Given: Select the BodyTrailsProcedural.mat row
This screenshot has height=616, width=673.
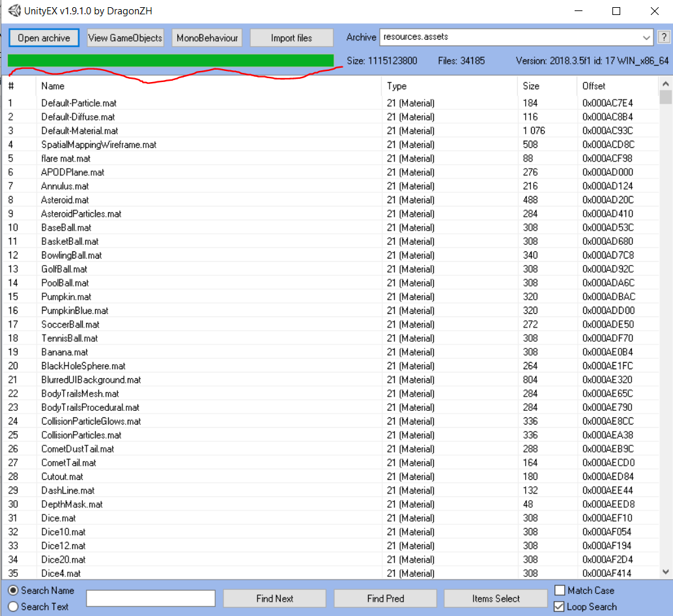Looking at the screenshot, I should click(x=331, y=407).
